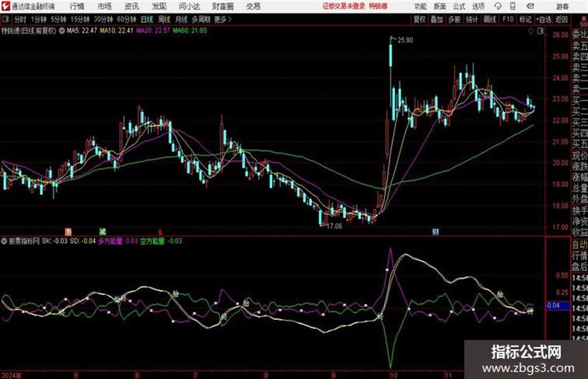Open the 版面 menu
This screenshot has width=588, height=379.
coord(439,6)
